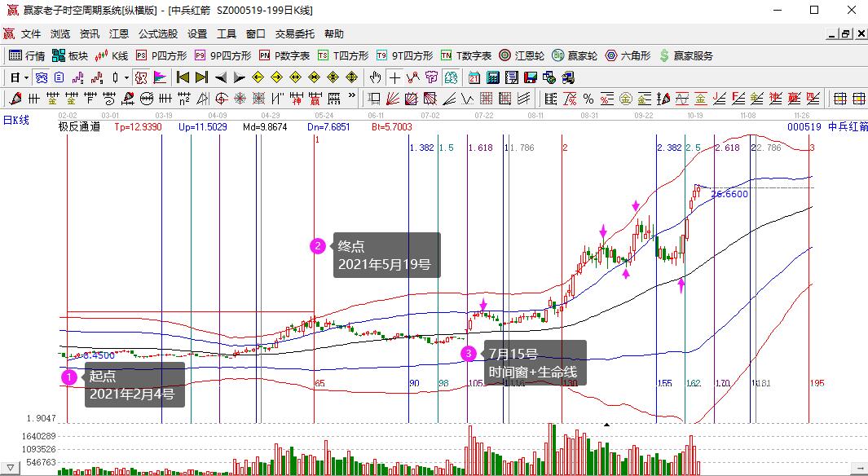Toggle the crosshair cursor tool
868x476 pixels.
pyautogui.click(x=394, y=77)
